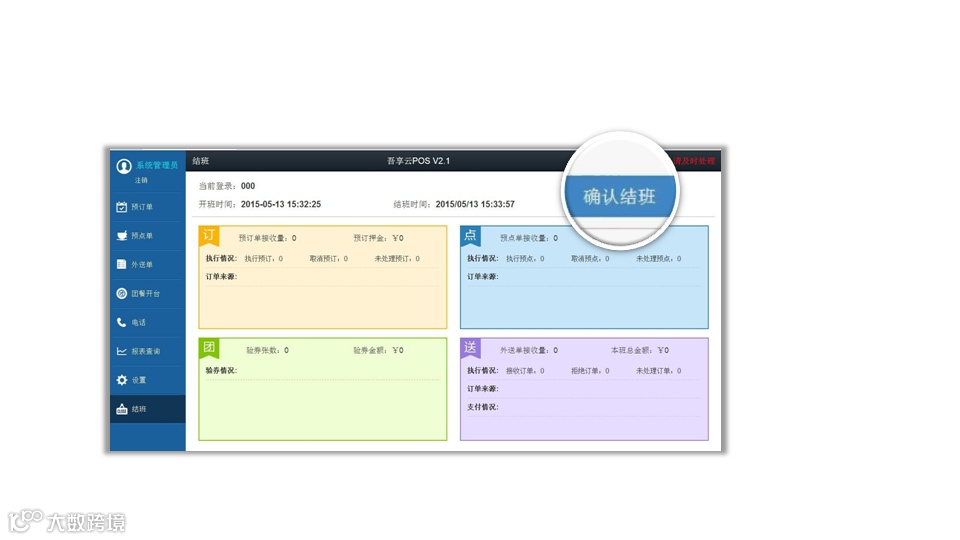Click 预订单接收量: 0 text
Image resolution: width=960 pixels, height=540 pixels.
tap(268, 238)
